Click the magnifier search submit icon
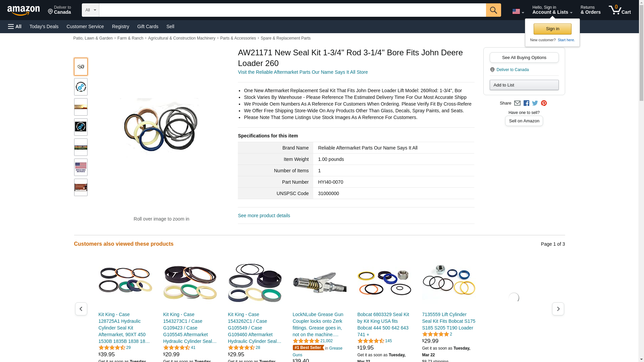644x362 pixels. click(x=493, y=10)
